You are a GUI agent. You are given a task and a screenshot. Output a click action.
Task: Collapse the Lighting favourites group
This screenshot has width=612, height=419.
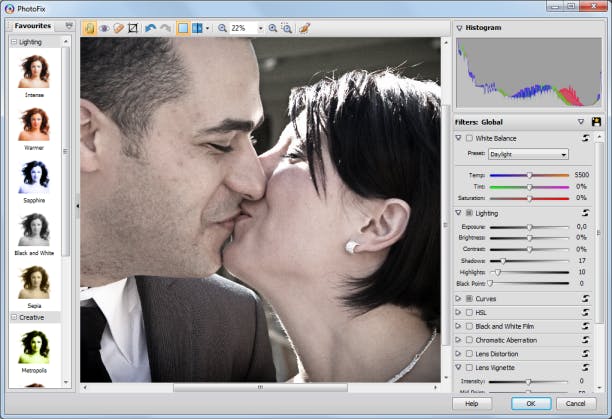point(14,42)
